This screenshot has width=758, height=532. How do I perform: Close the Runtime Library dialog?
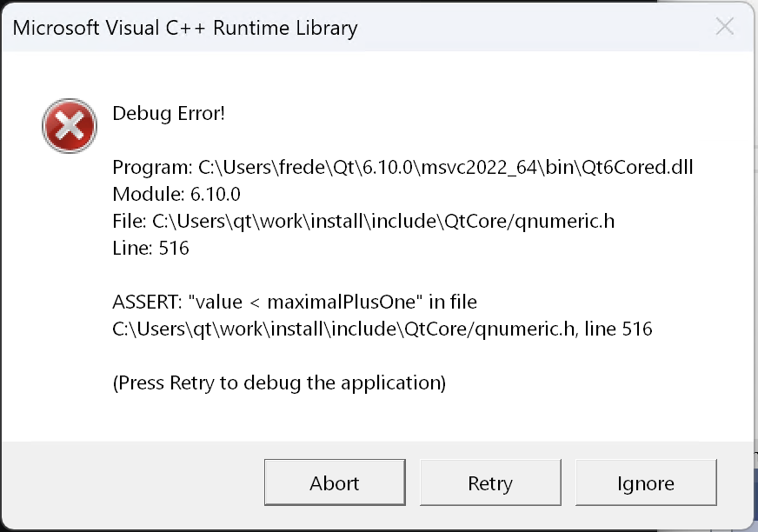(x=725, y=27)
